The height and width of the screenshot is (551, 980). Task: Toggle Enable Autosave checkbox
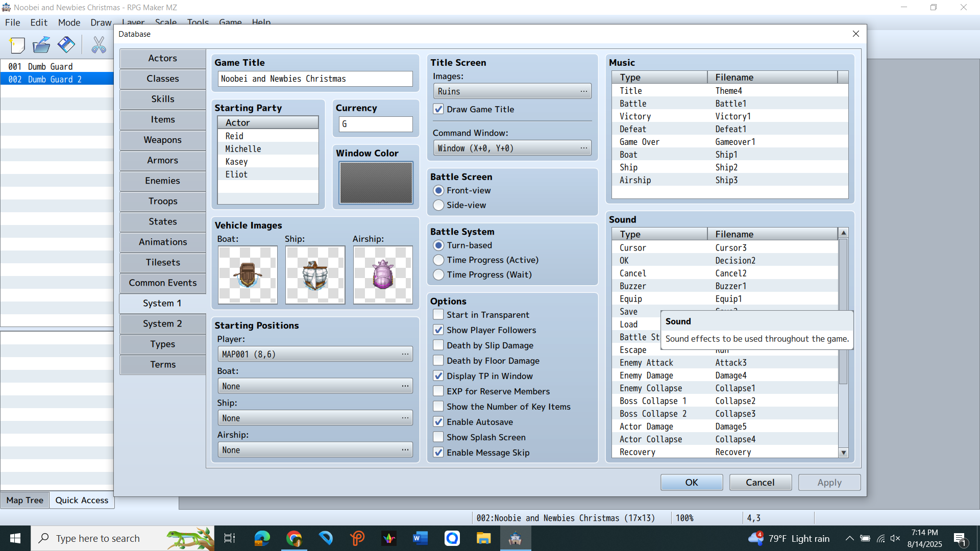(438, 422)
